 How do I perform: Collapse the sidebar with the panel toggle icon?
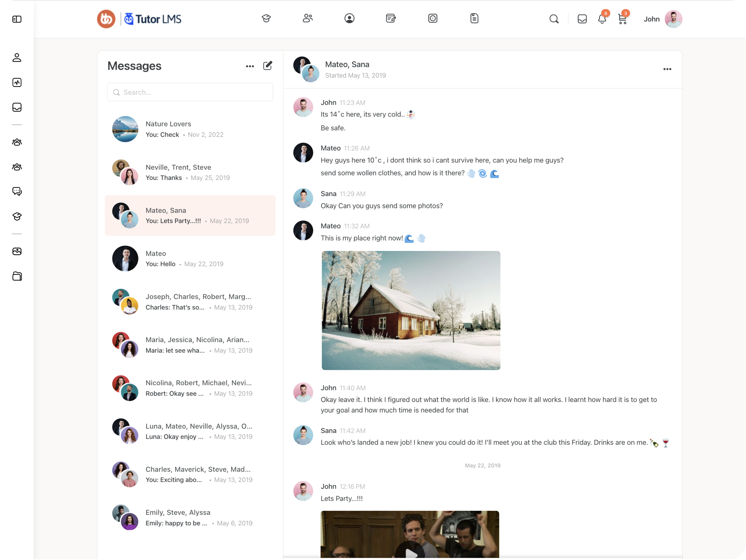click(17, 19)
